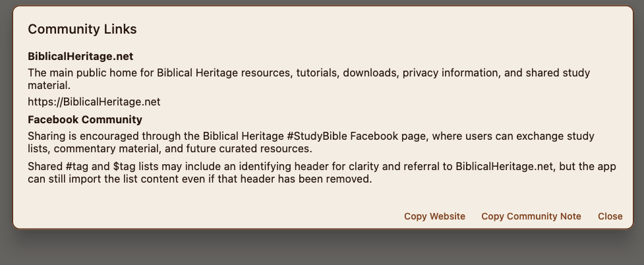Click the Copy Website button

coord(434,216)
